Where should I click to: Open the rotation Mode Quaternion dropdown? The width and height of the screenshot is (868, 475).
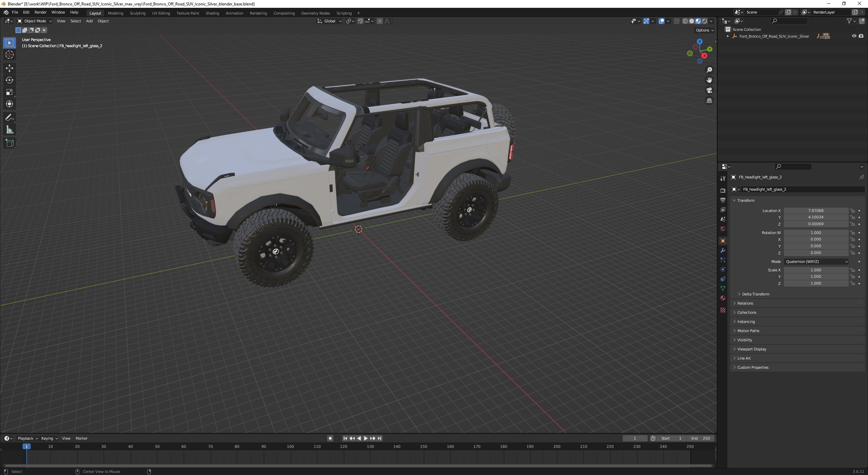(816, 262)
